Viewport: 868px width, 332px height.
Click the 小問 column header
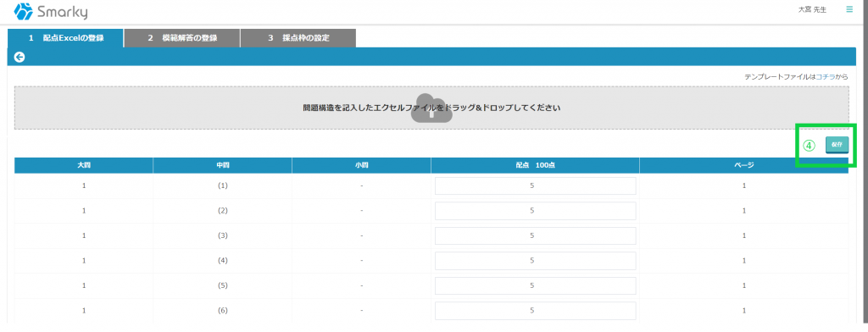pyautogui.click(x=361, y=165)
